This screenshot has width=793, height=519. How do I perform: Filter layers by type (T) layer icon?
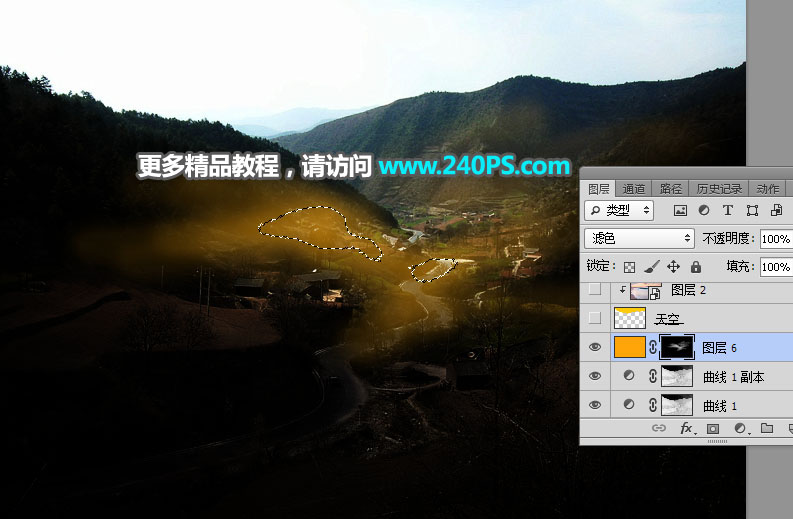pyautogui.click(x=727, y=210)
